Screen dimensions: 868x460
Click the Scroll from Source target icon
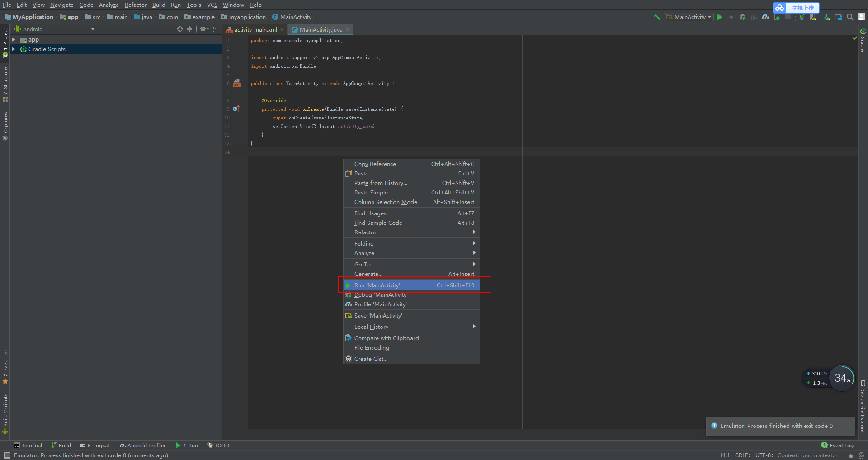pos(180,29)
